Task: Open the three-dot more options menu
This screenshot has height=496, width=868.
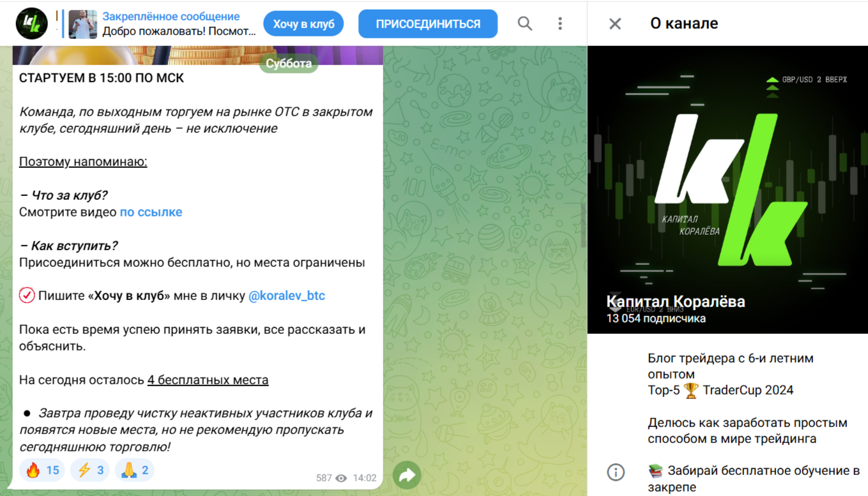Action: point(560,24)
